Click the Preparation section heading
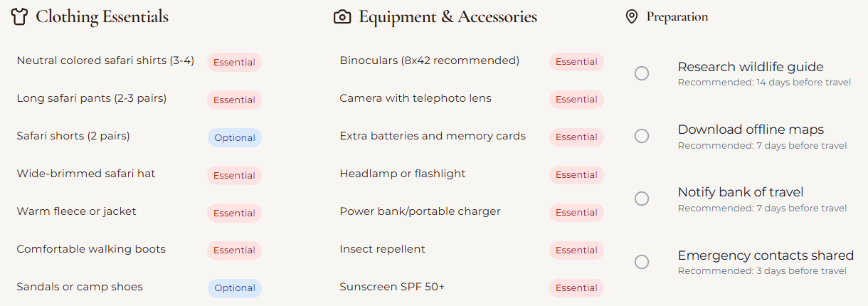868x306 pixels. click(677, 17)
